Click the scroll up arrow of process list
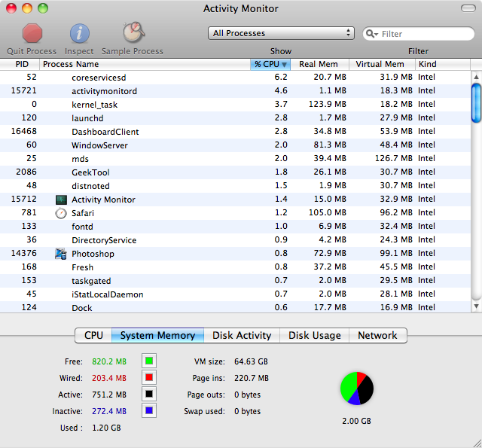Viewport: 482px width, 448px height. (476, 77)
